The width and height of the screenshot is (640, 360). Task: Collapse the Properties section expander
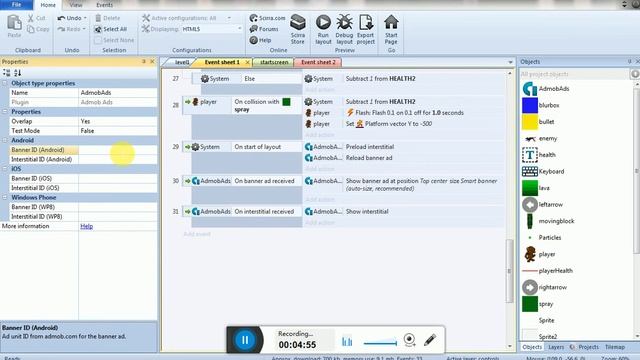[5, 112]
